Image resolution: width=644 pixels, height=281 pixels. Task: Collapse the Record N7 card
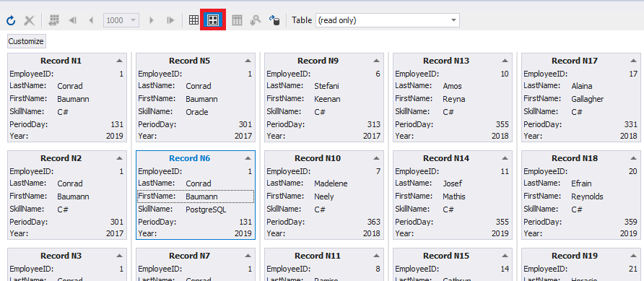click(248, 256)
